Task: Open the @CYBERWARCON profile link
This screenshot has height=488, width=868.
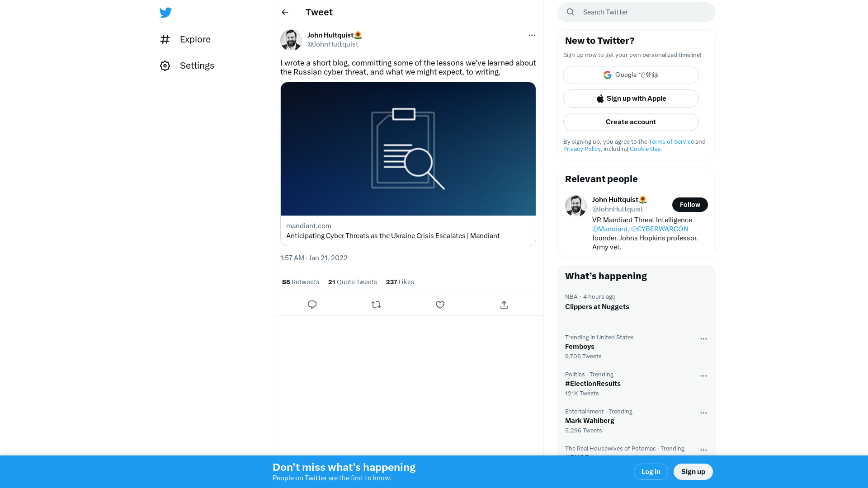Action: pyautogui.click(x=660, y=229)
